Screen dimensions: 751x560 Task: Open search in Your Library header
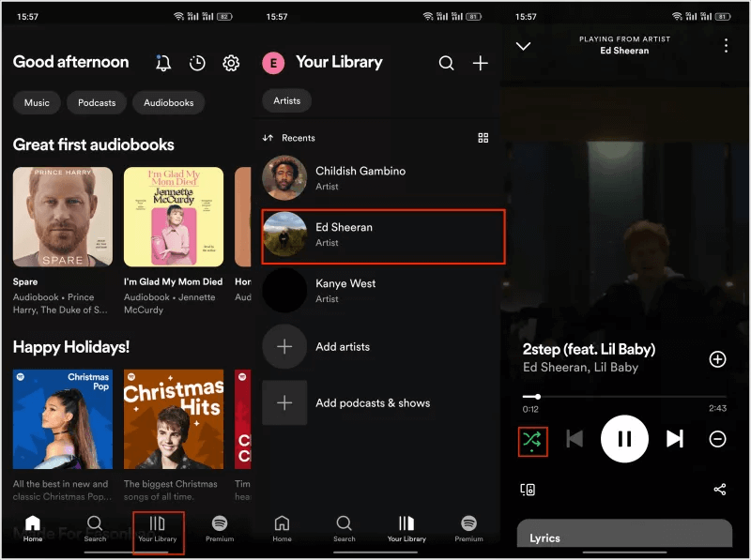446,63
